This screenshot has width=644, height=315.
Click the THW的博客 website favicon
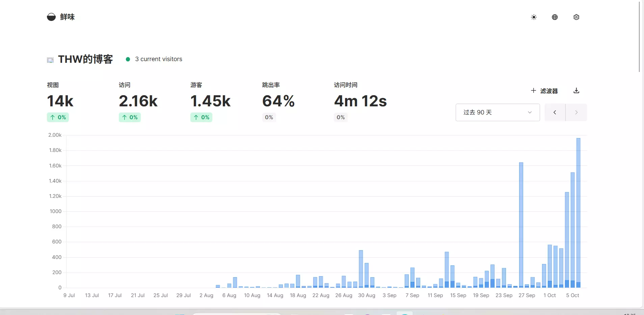pyautogui.click(x=50, y=60)
